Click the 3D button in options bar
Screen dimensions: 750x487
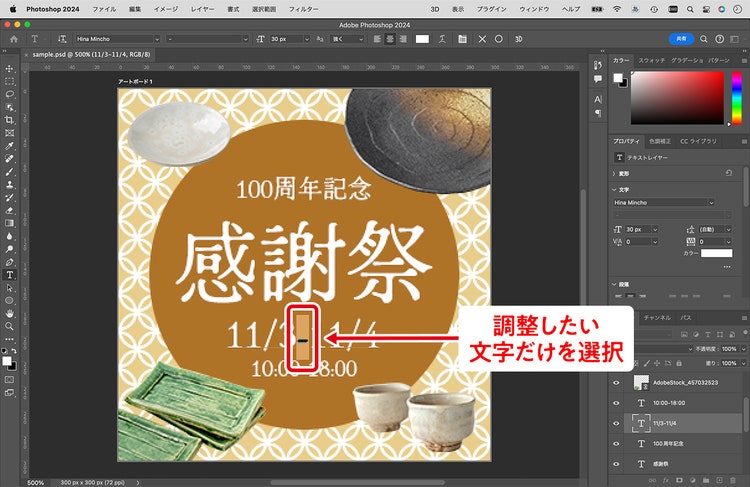pos(518,39)
